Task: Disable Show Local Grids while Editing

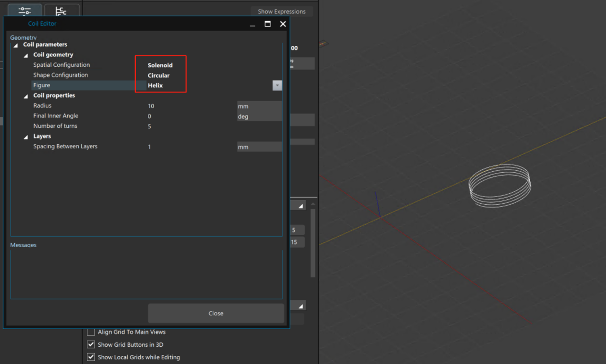Action: (91, 357)
